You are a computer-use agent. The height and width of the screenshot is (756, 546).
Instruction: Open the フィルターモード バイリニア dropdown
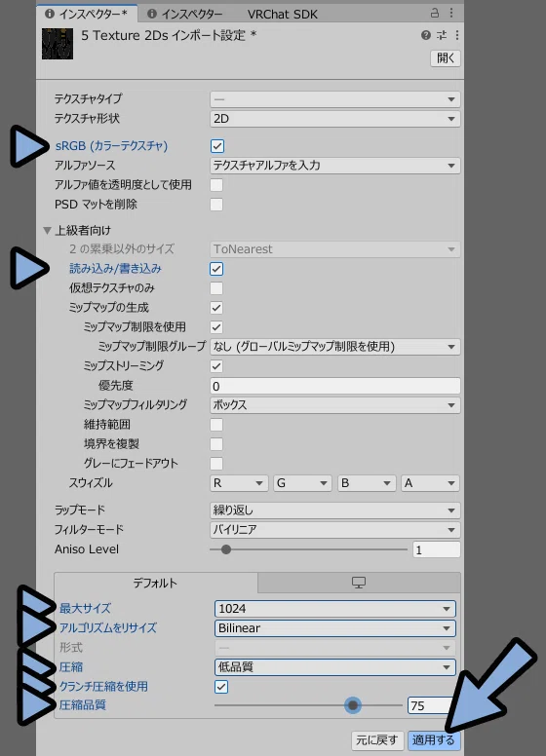pyautogui.click(x=334, y=530)
